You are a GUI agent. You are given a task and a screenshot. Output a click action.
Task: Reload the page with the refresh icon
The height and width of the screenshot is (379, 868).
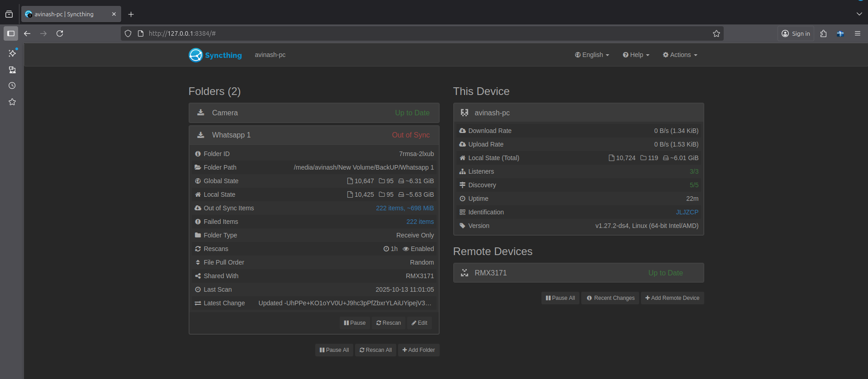click(x=60, y=33)
